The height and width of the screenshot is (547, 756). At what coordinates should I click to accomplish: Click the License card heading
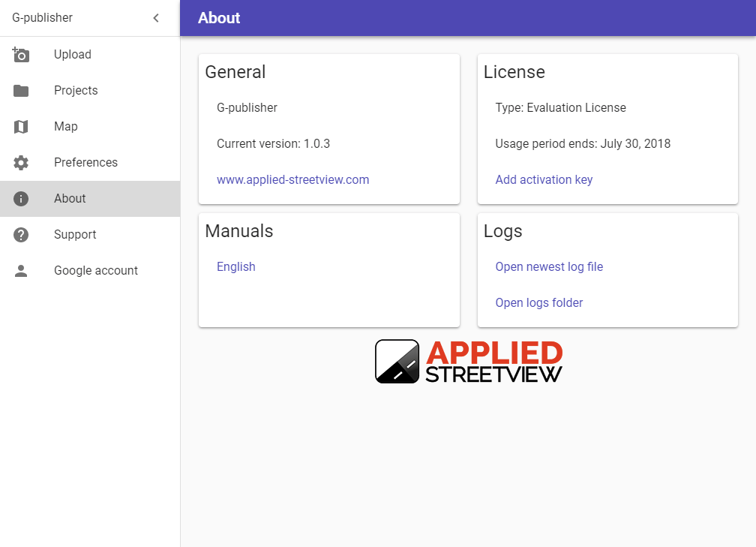coord(514,72)
